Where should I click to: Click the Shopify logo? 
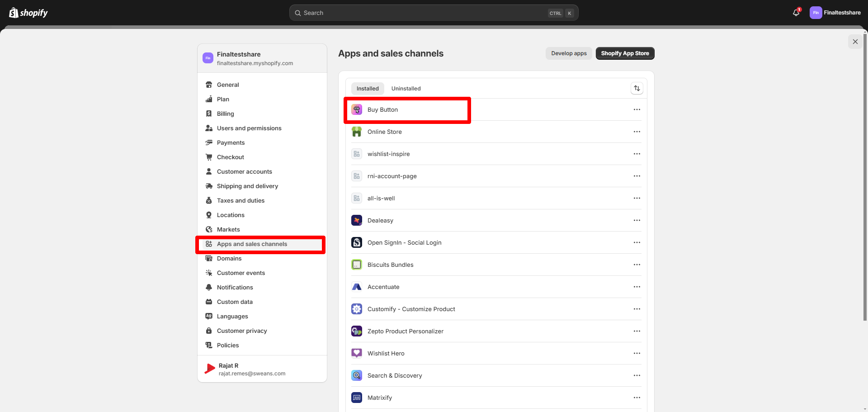[28, 13]
